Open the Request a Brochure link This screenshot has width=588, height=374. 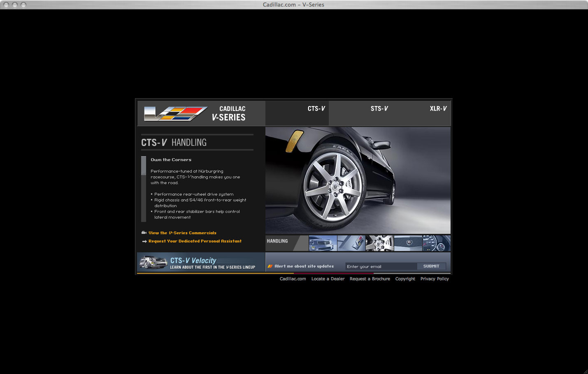point(370,279)
